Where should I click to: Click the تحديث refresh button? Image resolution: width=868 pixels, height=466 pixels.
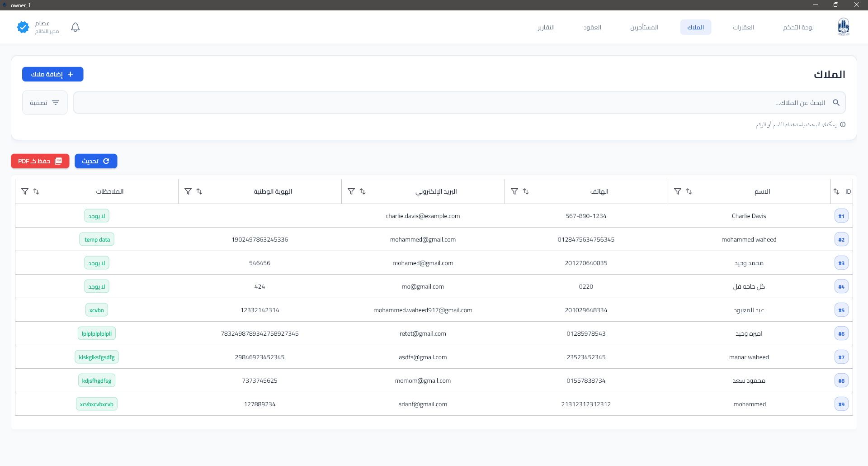point(96,161)
